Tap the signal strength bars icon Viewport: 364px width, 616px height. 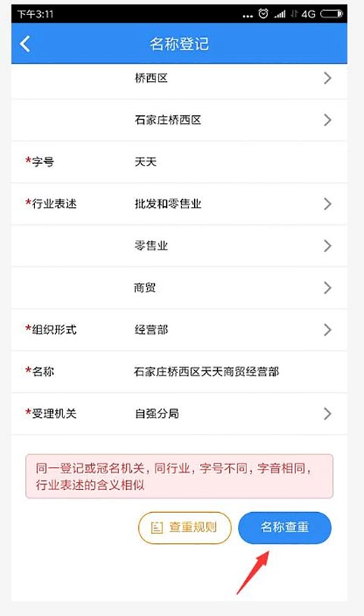[x=280, y=14]
